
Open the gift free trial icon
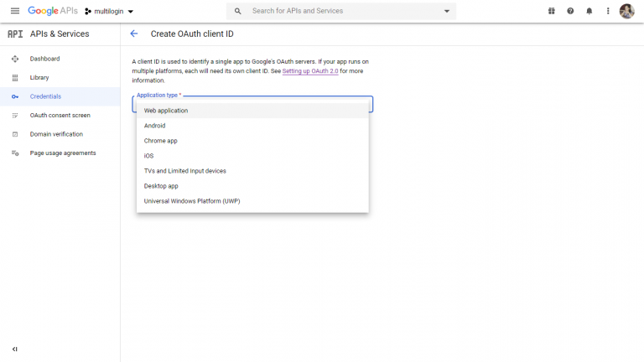click(x=552, y=11)
